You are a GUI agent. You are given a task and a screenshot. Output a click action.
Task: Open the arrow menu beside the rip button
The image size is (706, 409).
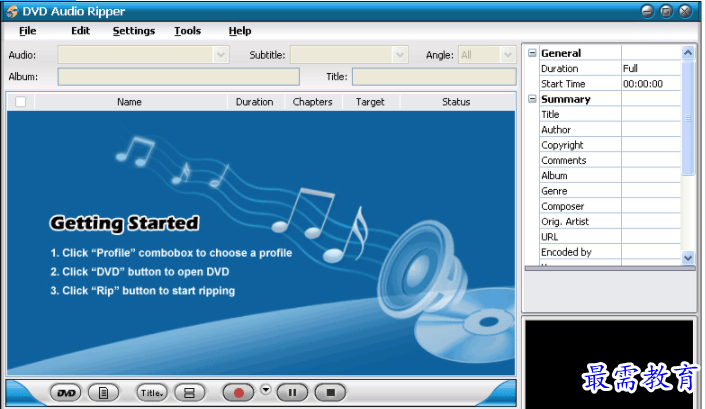click(x=266, y=390)
